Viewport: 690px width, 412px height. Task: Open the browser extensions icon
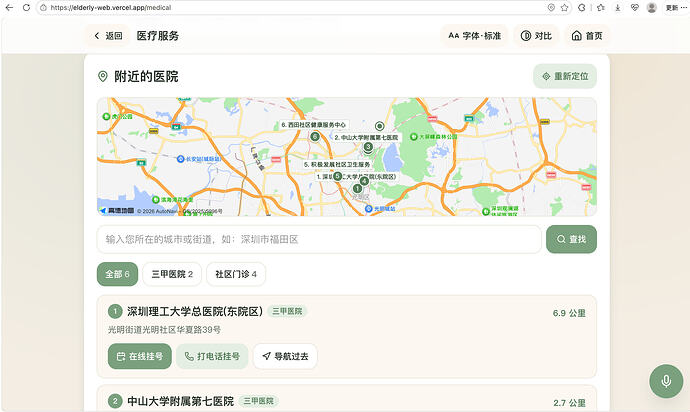point(582,7)
